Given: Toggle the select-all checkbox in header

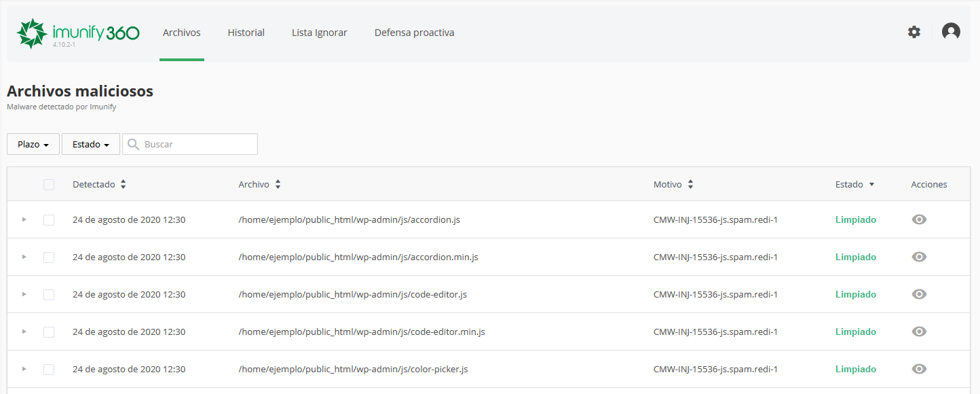Looking at the screenshot, I should (x=49, y=184).
